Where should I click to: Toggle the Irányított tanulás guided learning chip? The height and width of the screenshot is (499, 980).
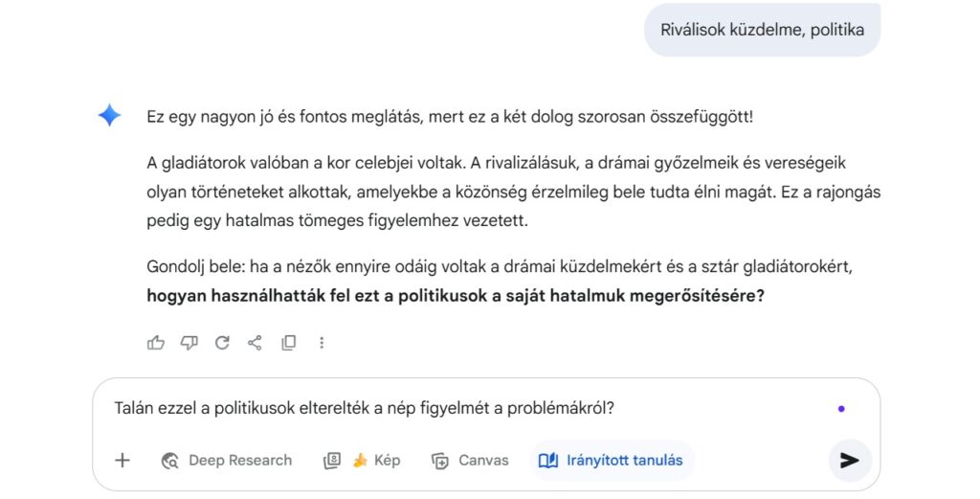[x=612, y=461]
